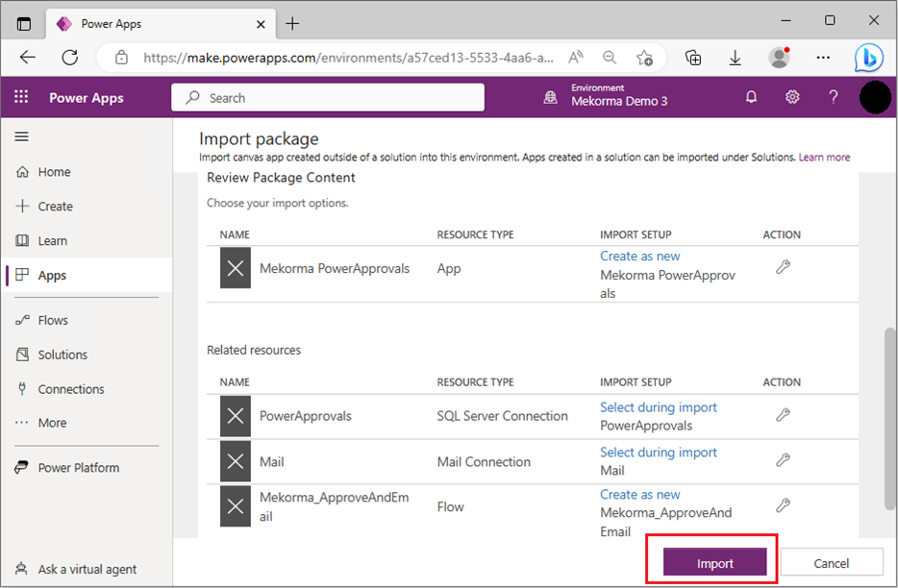Open the Bing Copilot sidebar icon
The image size is (898, 588).
(868, 58)
